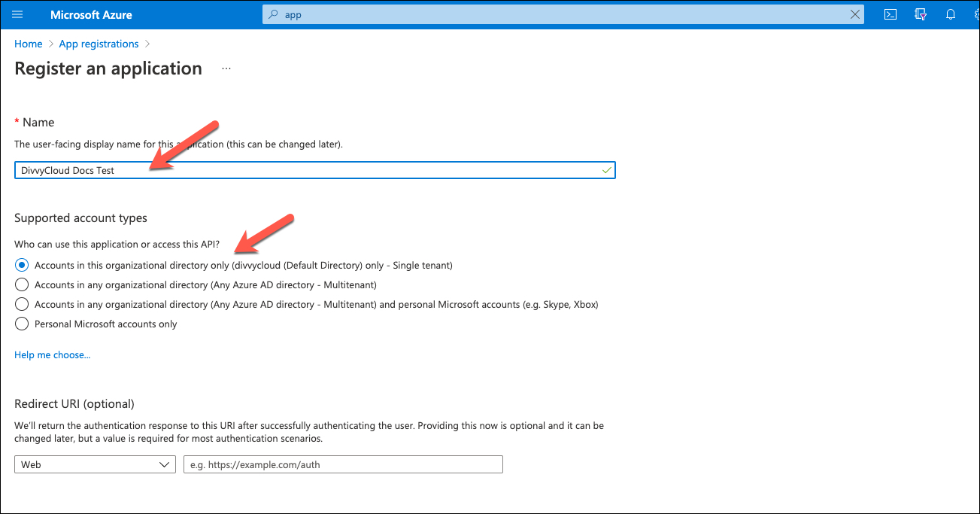The height and width of the screenshot is (514, 980).
Task: Open the Directories and subscriptions filter icon
Action: click(921, 14)
